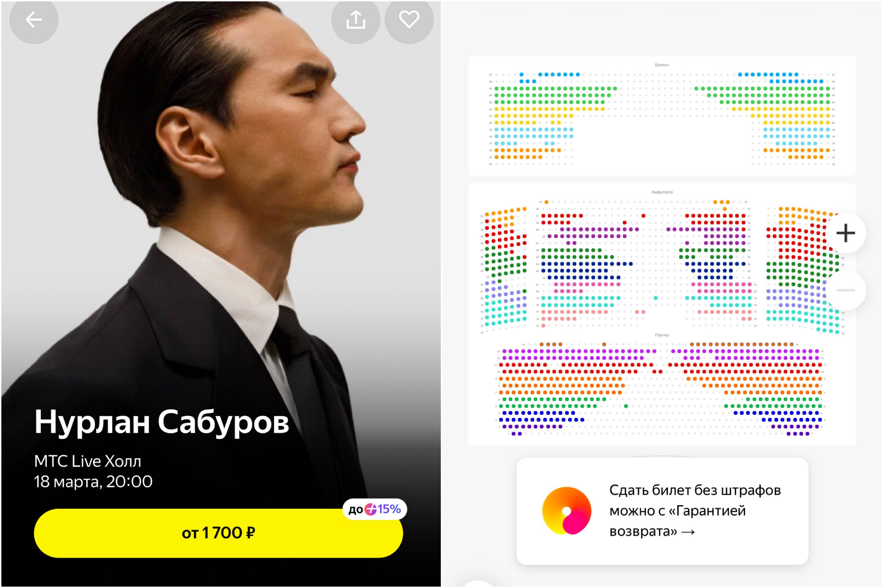
Task: Select the Балкон section label
Action: coord(662,65)
